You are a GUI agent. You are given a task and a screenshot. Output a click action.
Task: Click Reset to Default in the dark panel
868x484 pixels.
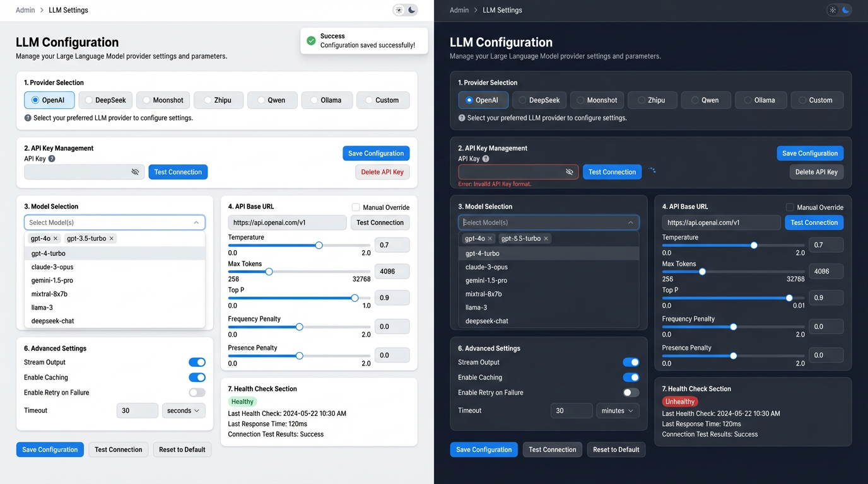point(616,450)
